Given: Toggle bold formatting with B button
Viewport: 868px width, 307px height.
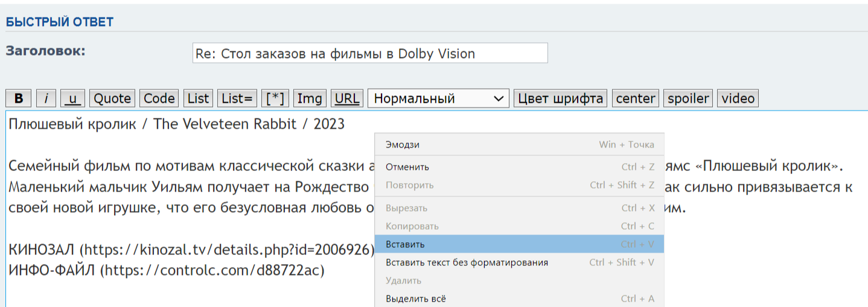Looking at the screenshot, I should pos(19,99).
